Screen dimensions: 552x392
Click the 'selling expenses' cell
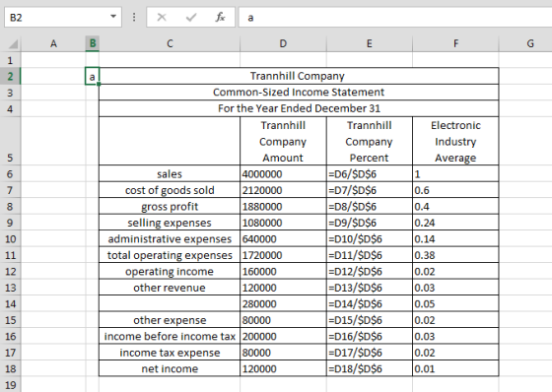point(170,222)
